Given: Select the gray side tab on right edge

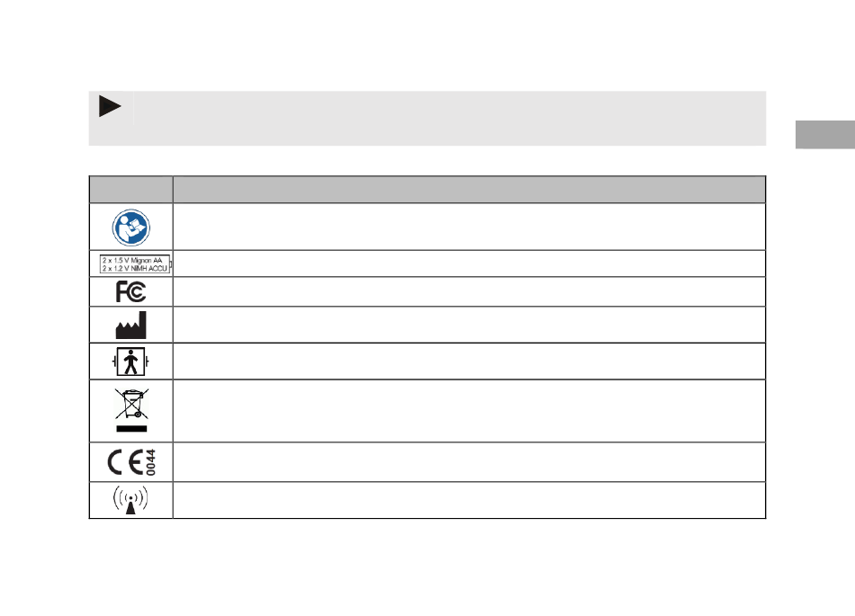Looking at the screenshot, I should (824, 135).
